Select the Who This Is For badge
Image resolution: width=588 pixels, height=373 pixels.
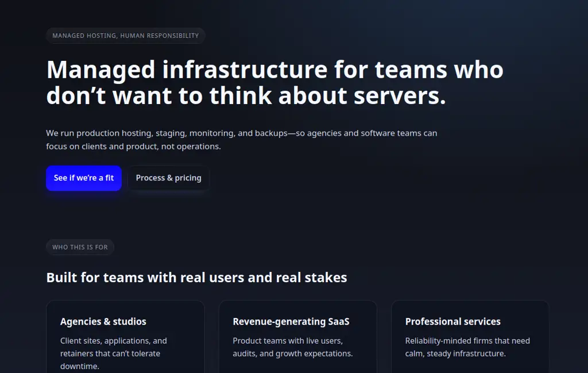click(x=80, y=247)
